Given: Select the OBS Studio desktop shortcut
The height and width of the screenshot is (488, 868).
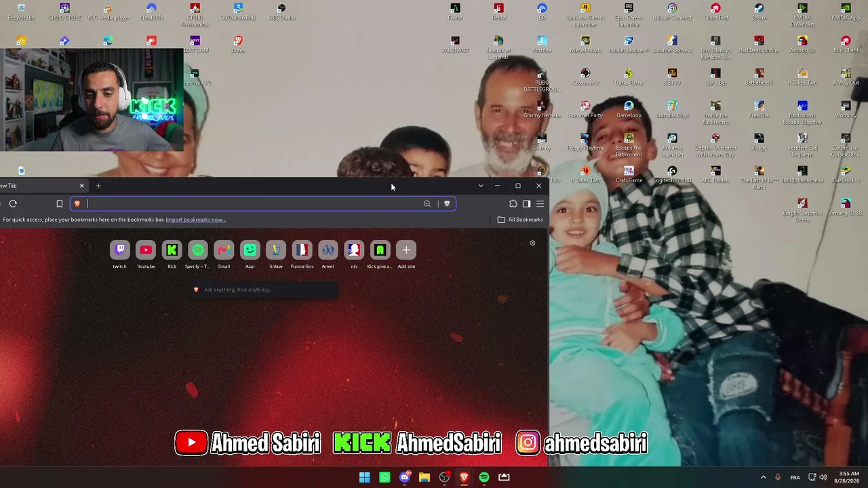Looking at the screenshot, I should tap(281, 12).
